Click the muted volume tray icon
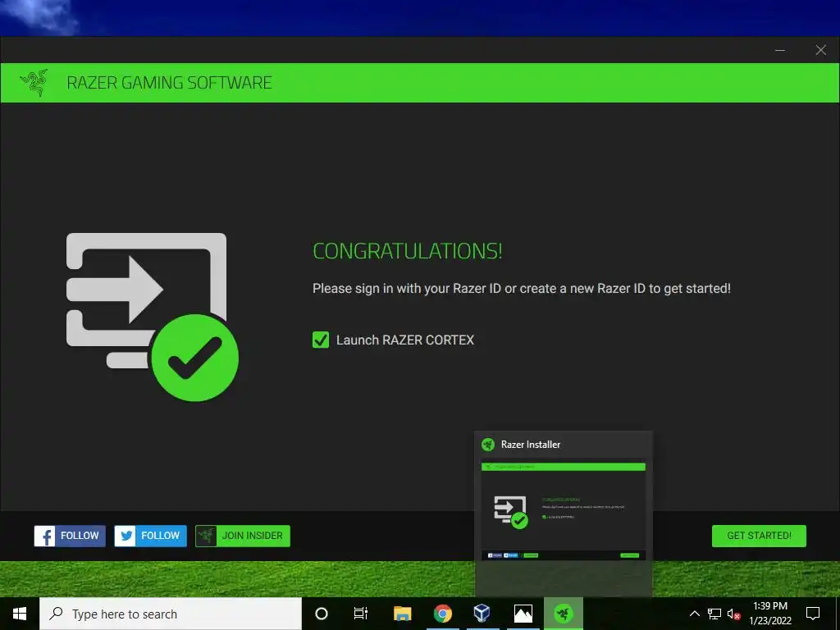The width and height of the screenshot is (840, 630). 734,614
